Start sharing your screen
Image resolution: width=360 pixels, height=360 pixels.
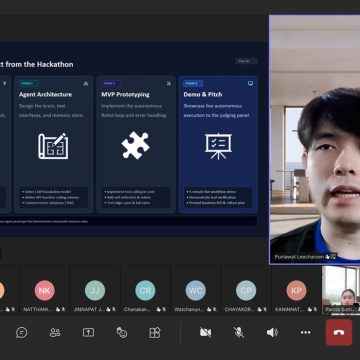pyautogui.click(x=88, y=332)
